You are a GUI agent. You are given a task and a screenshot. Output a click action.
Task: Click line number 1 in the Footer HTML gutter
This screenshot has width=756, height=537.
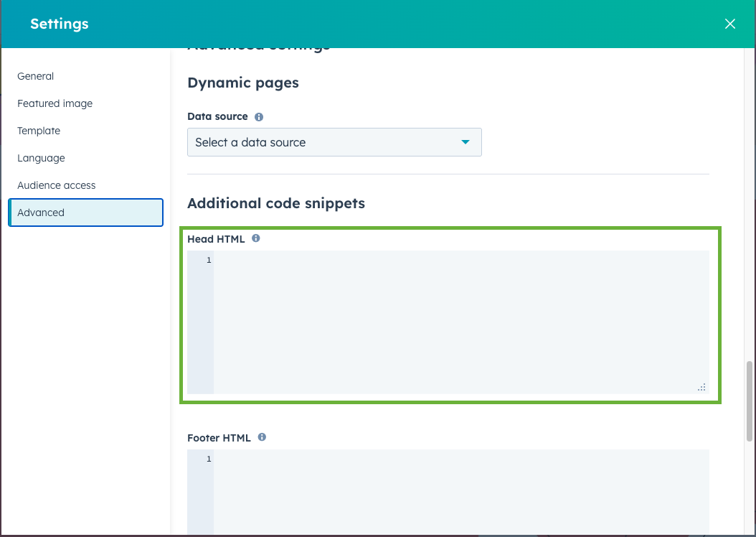point(208,458)
